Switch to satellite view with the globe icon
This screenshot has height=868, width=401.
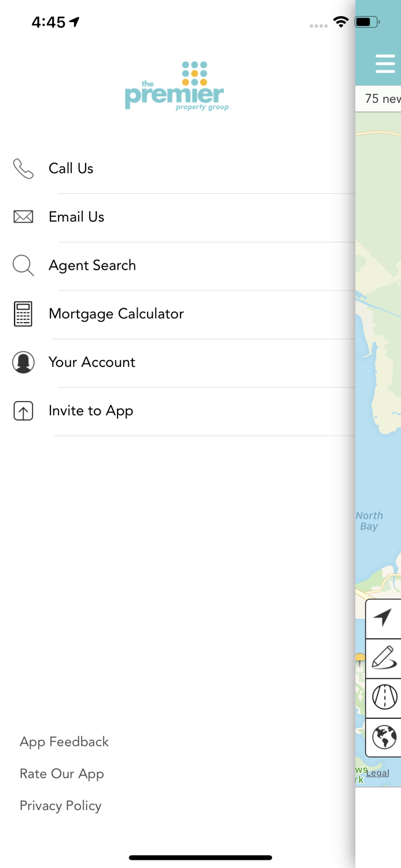click(x=384, y=737)
